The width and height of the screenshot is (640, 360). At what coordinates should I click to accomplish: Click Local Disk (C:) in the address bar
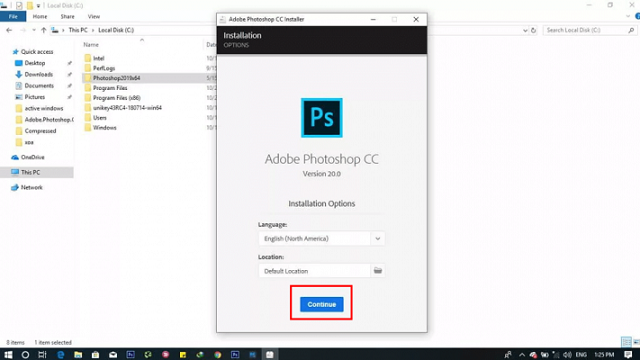[x=116, y=30]
